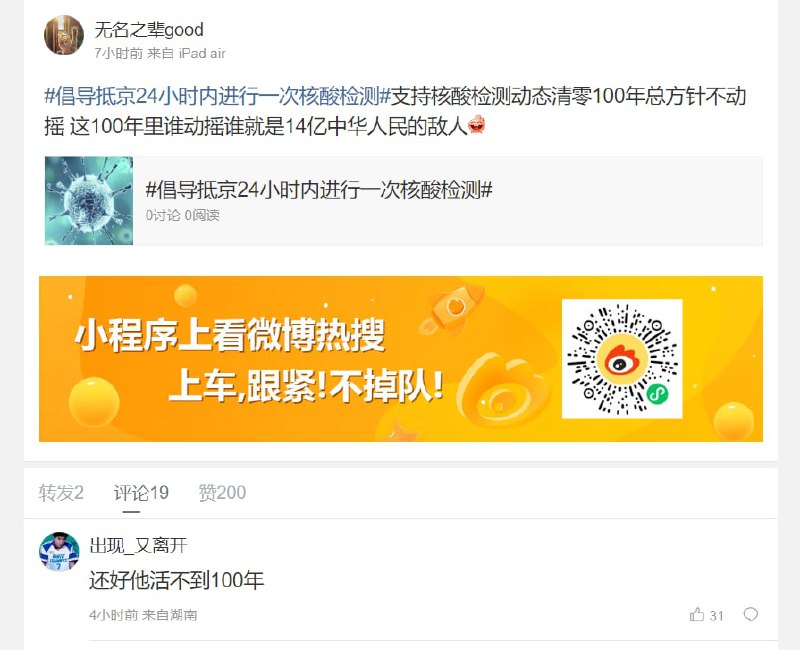Click the rocket icon in the orange banner

tap(452, 309)
